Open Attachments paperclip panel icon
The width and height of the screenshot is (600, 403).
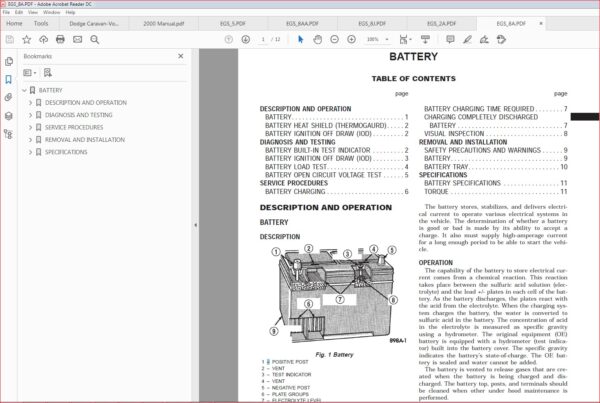pos(9,97)
